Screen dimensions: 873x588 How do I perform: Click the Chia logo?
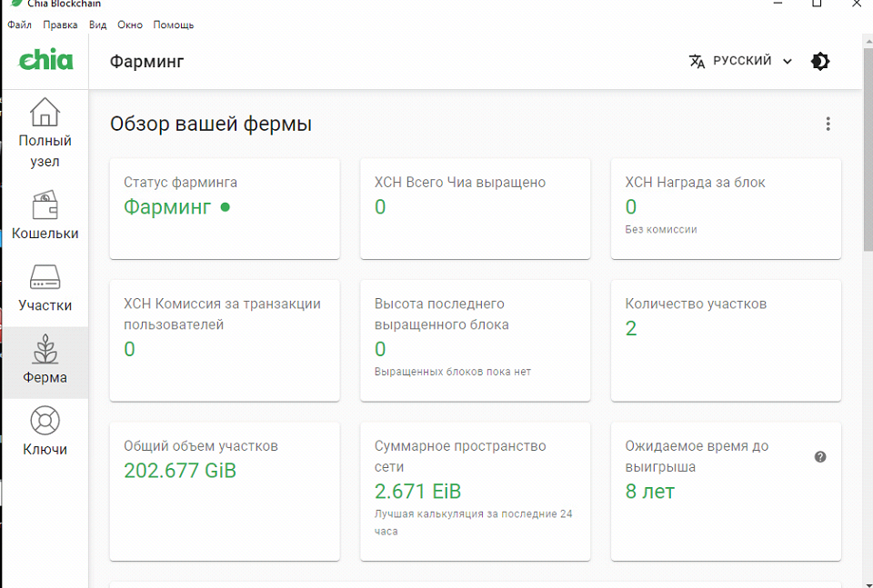click(x=45, y=61)
